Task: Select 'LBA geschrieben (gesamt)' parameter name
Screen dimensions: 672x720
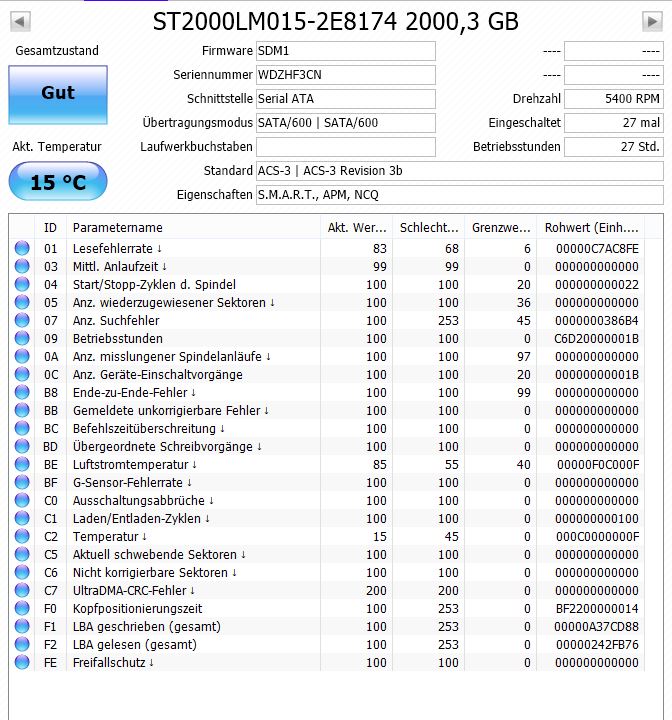Action: point(147,627)
